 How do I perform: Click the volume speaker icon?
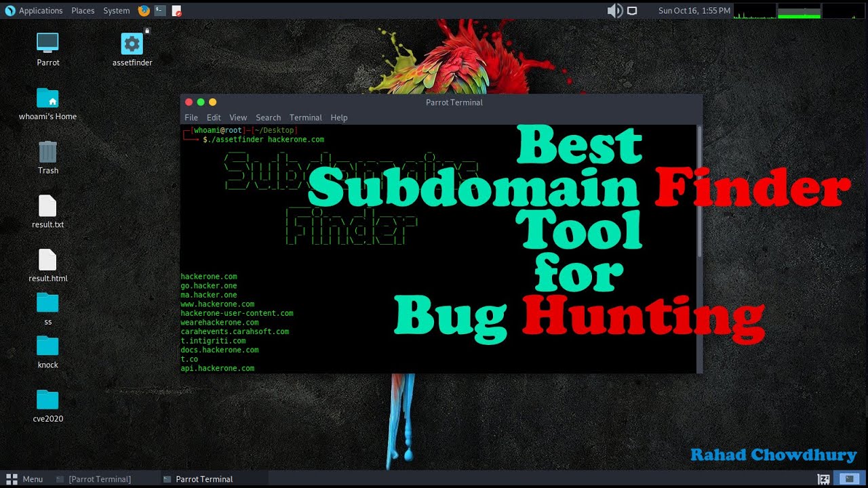click(614, 10)
